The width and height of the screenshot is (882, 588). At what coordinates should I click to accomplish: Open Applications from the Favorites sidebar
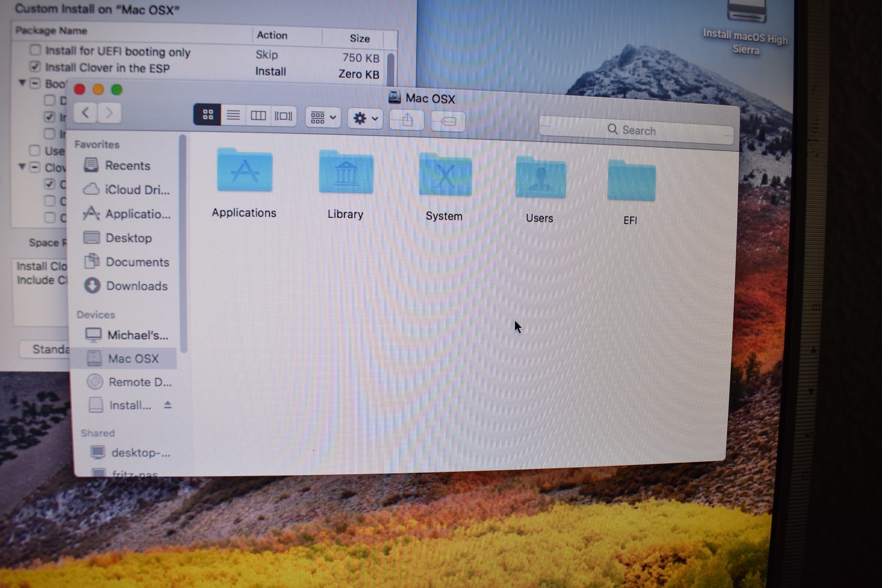[x=126, y=214]
